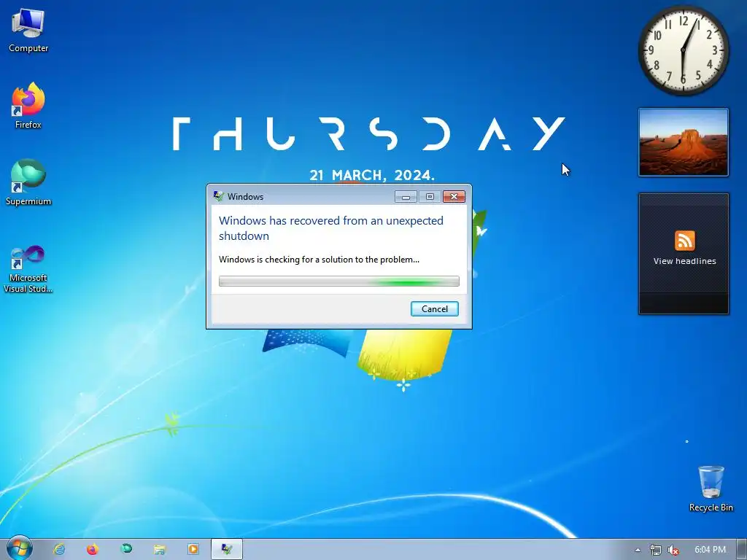Open Windows Media Player from taskbar
Image resolution: width=747 pixels, height=560 pixels.
coord(193,550)
